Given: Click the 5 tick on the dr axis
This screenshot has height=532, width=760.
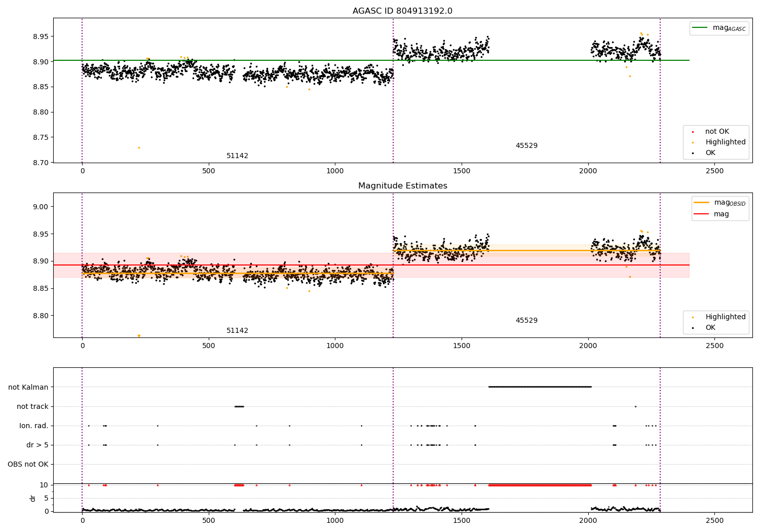Looking at the screenshot, I should 46,499.
